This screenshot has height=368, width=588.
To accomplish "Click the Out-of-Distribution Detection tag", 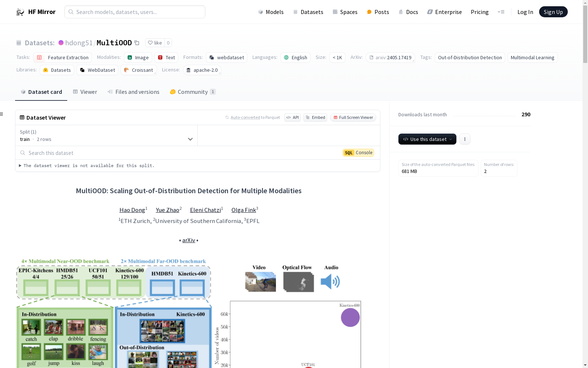I will [470, 57].
